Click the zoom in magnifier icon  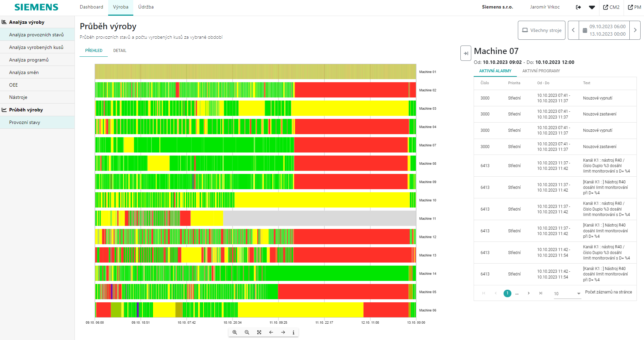(x=235, y=332)
